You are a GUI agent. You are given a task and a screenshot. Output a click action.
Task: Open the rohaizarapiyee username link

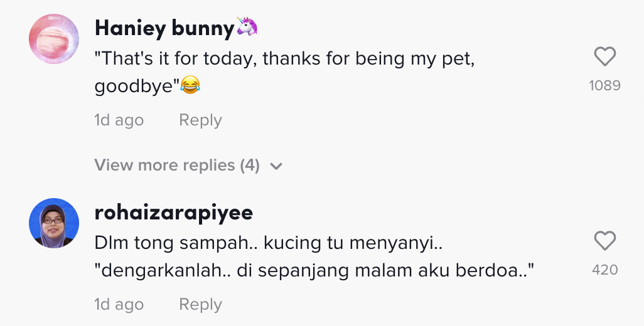(x=173, y=213)
